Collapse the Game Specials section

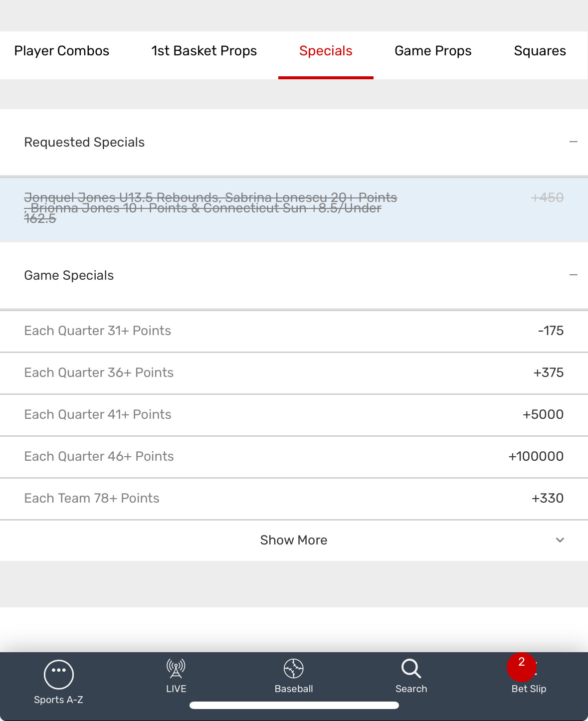(574, 275)
